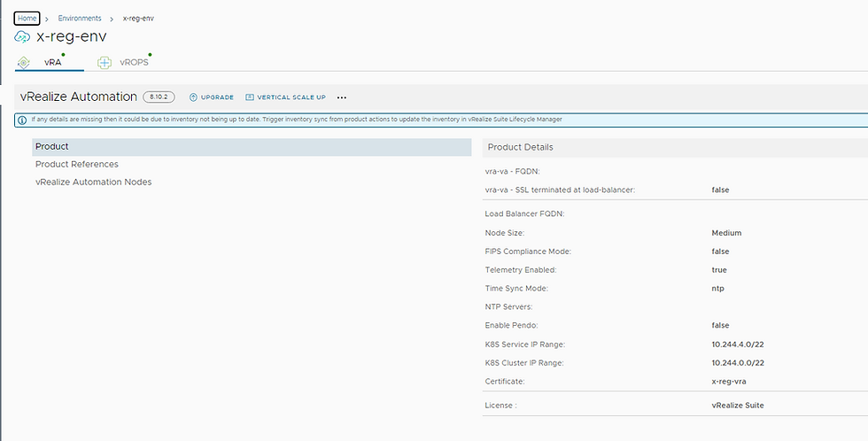This screenshot has height=441, width=868.
Task: Open the Home breadcrumb link
Action: 27,19
